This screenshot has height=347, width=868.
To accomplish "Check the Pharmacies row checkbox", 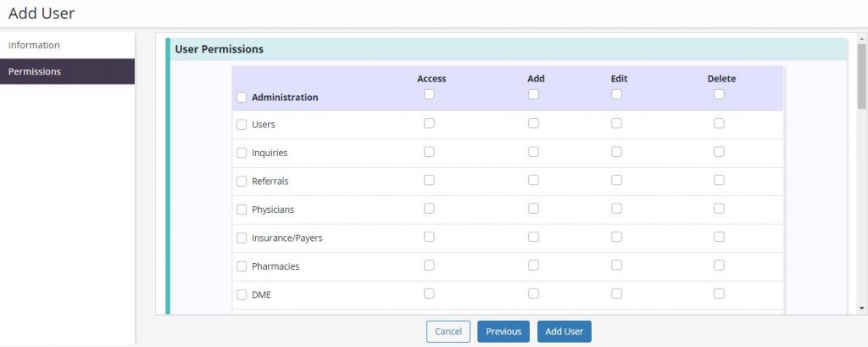I will click(242, 266).
